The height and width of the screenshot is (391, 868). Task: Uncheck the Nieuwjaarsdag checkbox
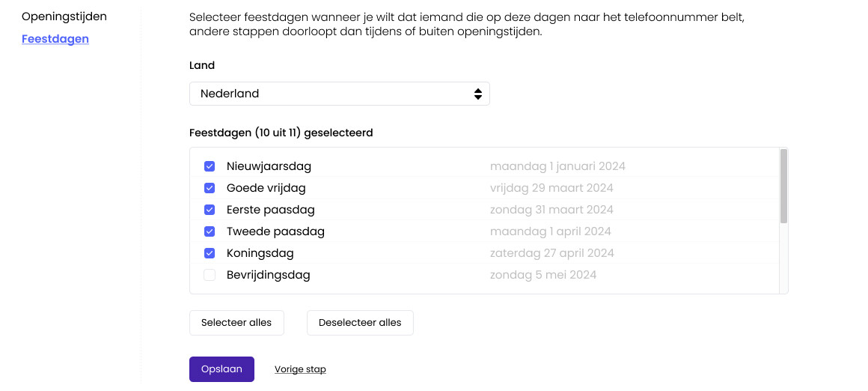[210, 166]
